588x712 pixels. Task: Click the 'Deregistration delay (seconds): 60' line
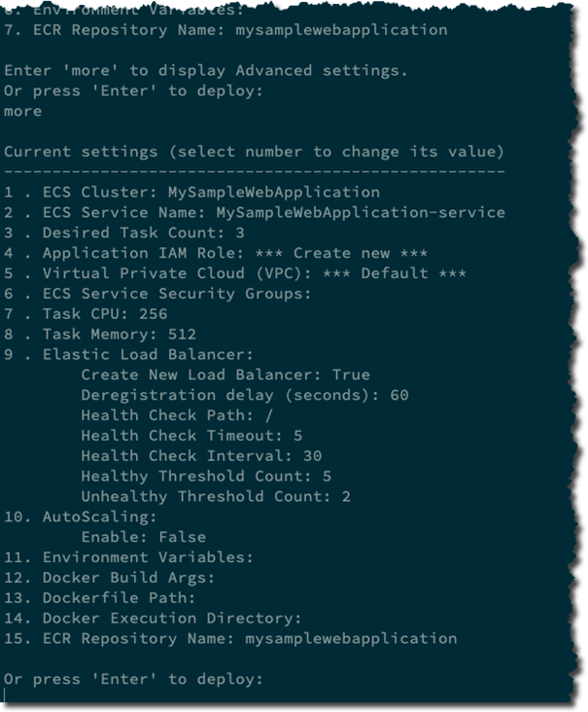click(x=244, y=395)
